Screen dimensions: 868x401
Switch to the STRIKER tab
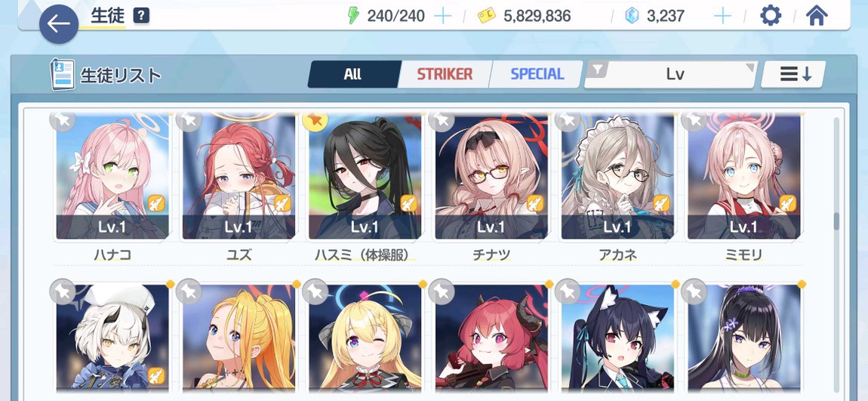point(445,74)
